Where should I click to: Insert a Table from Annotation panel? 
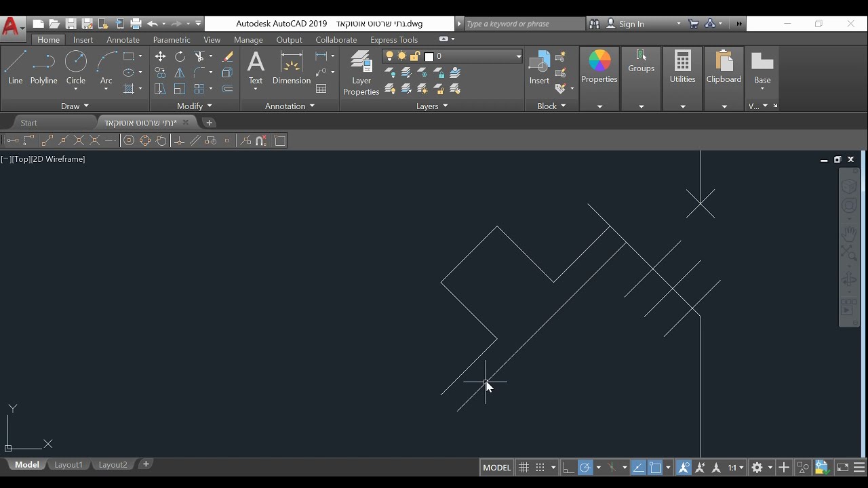(x=321, y=89)
